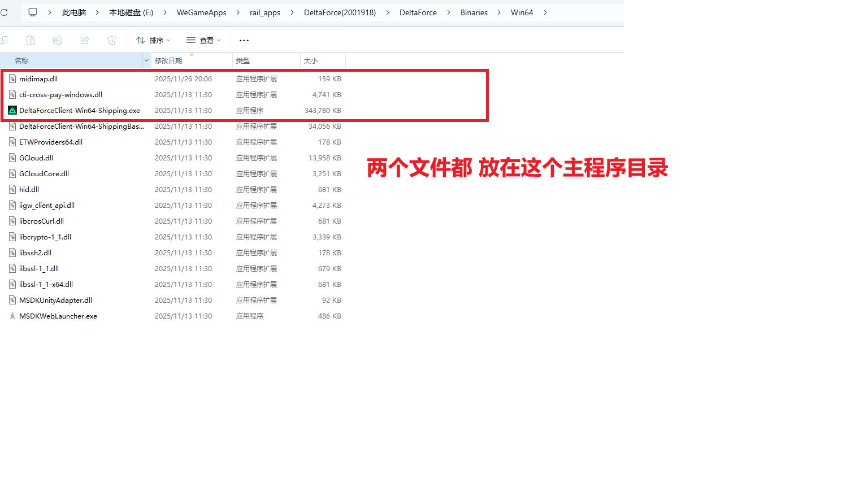
Task: Click the DeltaForceClient-Win64-Shipping.exe application icon
Action: pyautogui.click(x=12, y=110)
